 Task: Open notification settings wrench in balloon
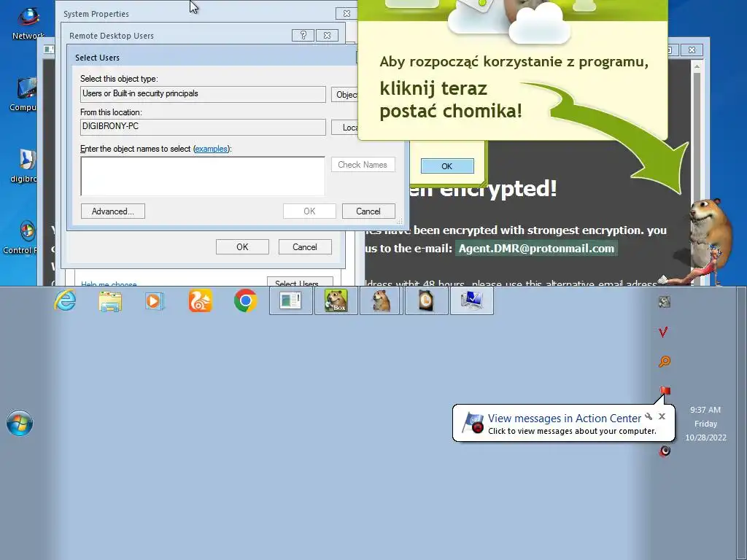click(x=649, y=416)
